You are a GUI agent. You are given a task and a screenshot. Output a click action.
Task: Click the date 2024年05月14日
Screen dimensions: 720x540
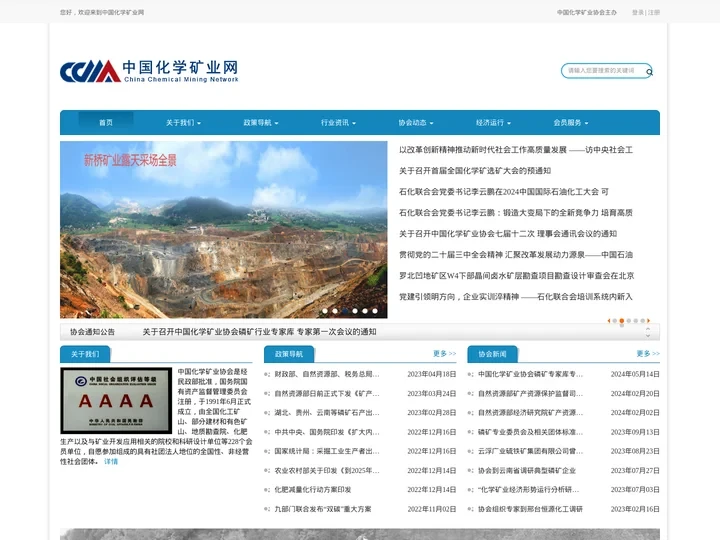tap(635, 374)
